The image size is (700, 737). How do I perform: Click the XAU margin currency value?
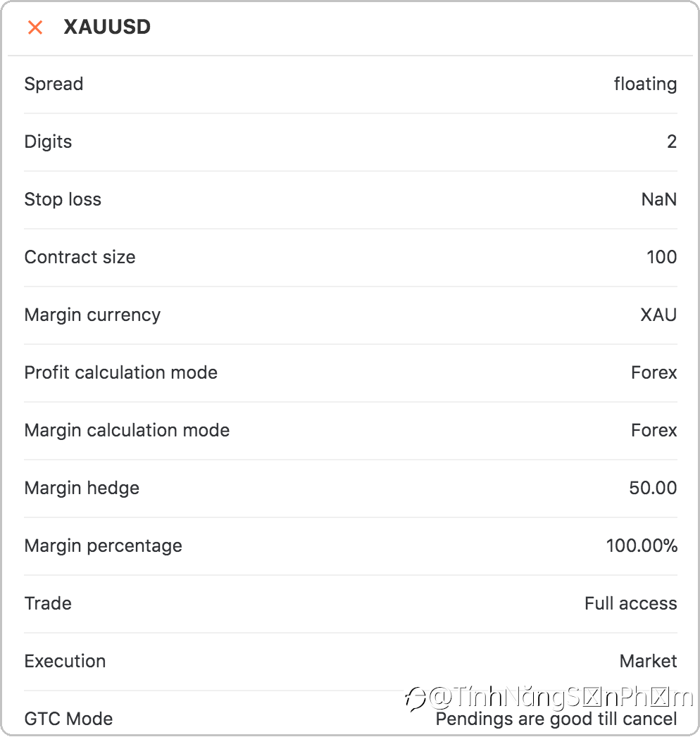[x=658, y=315]
